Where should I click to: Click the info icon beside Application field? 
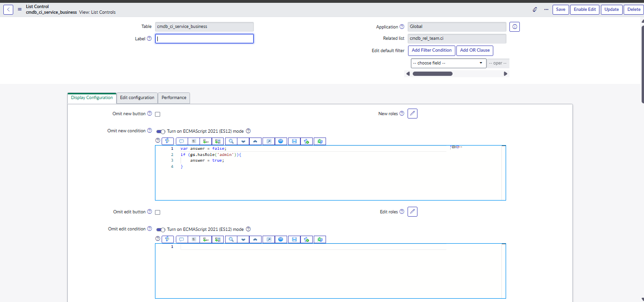pos(515,27)
